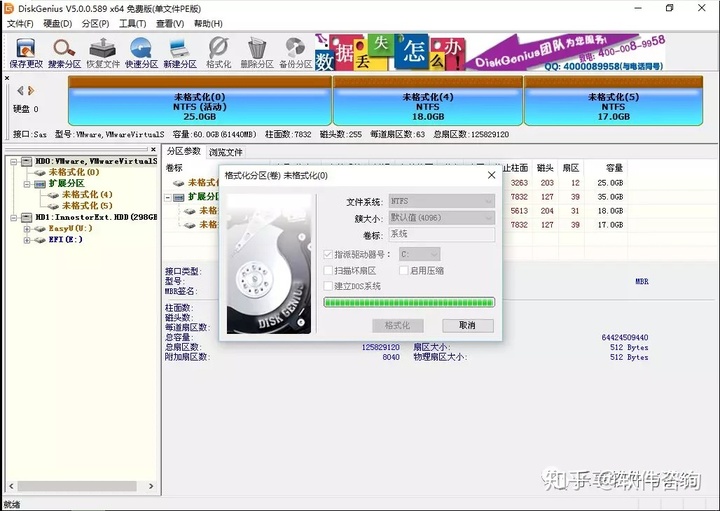
Task: Close the disk map panel with small X
Action: pos(7,79)
